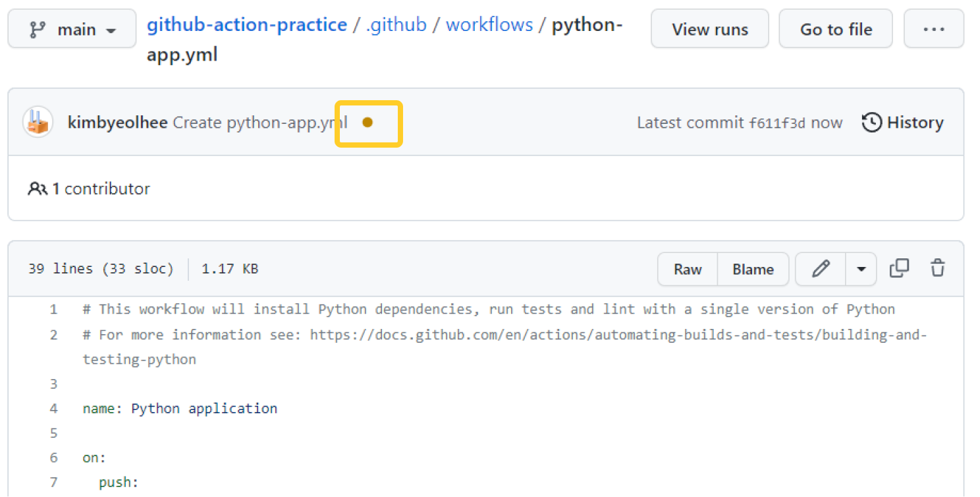Viewport: 980px width, 497px height.
Task: Open the Blame view
Action: coord(753,269)
